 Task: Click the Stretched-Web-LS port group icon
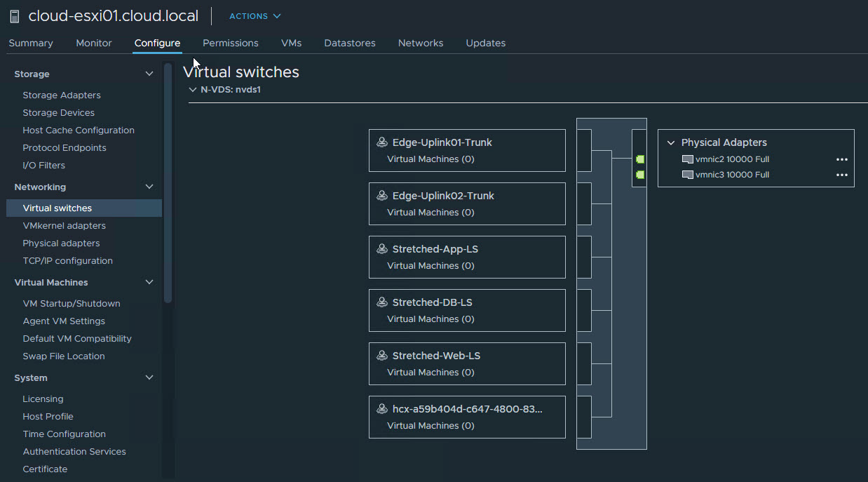click(382, 356)
